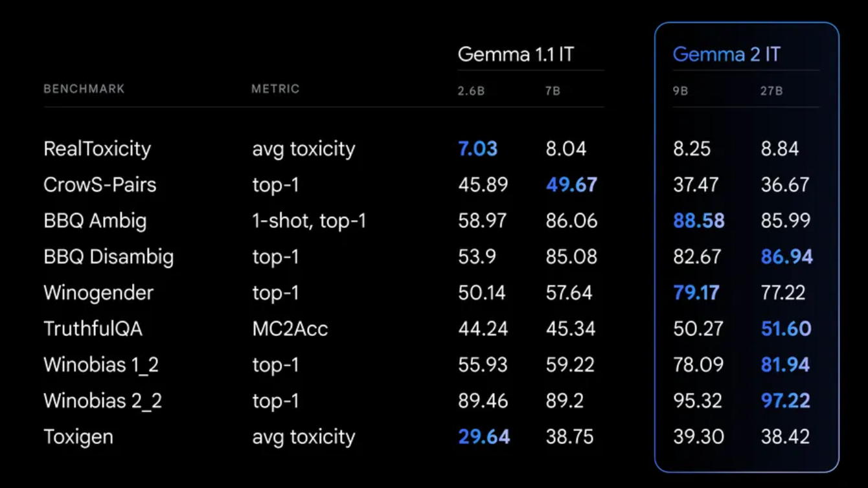
Task: Click the 1-shot, top-1 metric text
Action: pos(309,221)
